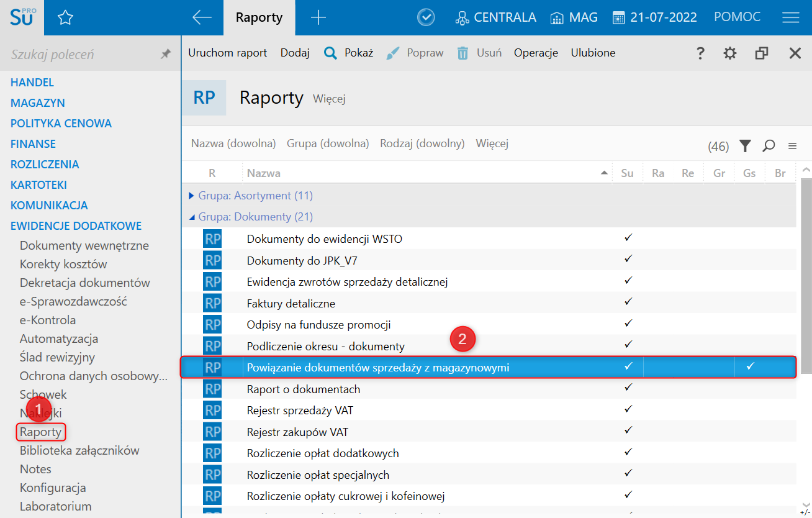Open Nazwa (dowolna) filter dropdown
Viewport: 812px width, 518px height.
[233, 143]
